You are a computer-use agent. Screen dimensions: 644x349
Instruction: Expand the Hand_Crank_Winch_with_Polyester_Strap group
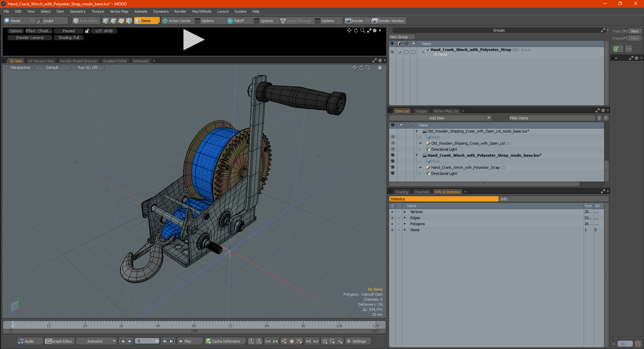pos(423,52)
